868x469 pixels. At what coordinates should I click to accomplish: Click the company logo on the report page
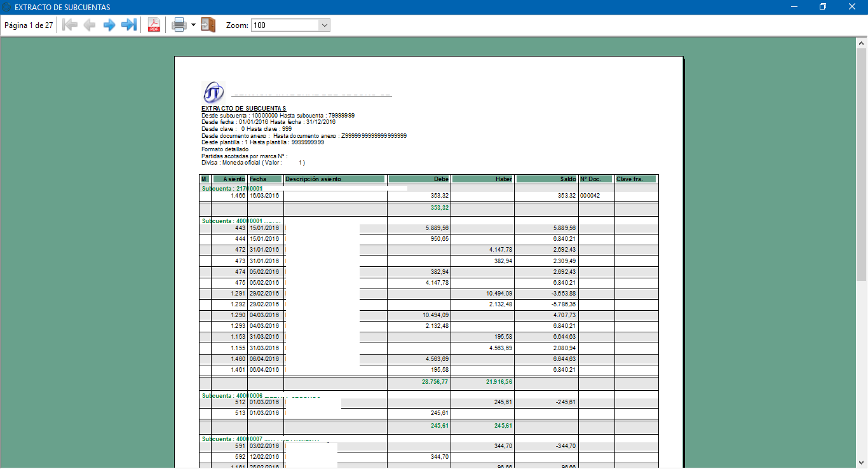[x=213, y=92]
